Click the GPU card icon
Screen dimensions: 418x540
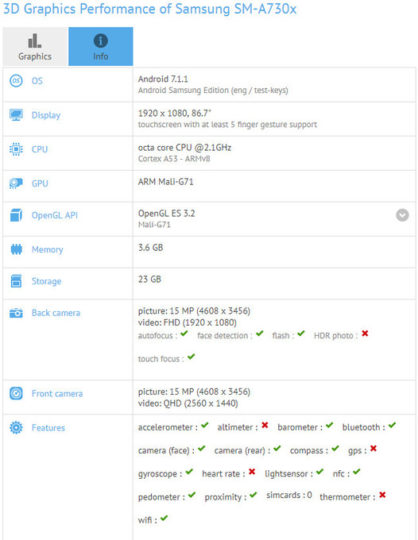click(16, 183)
